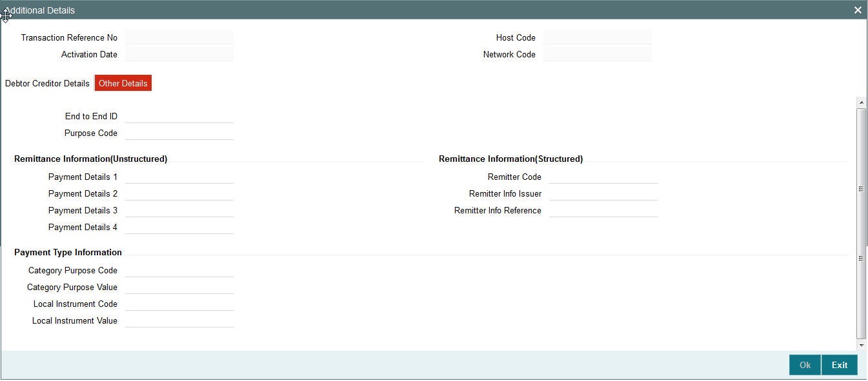This screenshot has width=868, height=381.
Task: Click the Host Code field
Action: click(598, 37)
